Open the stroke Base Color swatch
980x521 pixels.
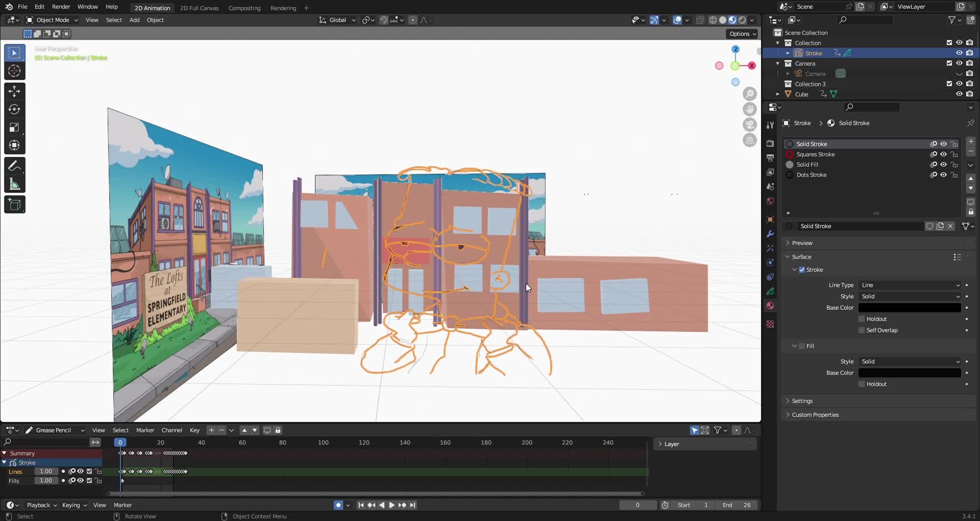[910, 307]
